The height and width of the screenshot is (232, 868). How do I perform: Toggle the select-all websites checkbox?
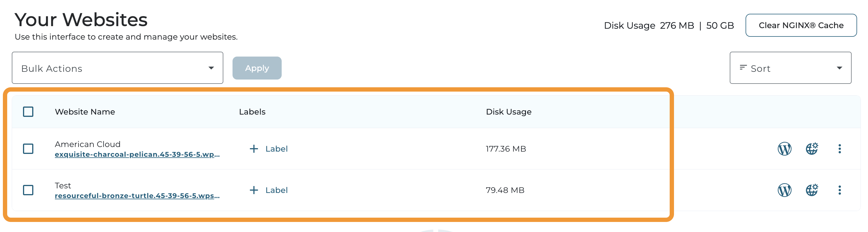(28, 112)
